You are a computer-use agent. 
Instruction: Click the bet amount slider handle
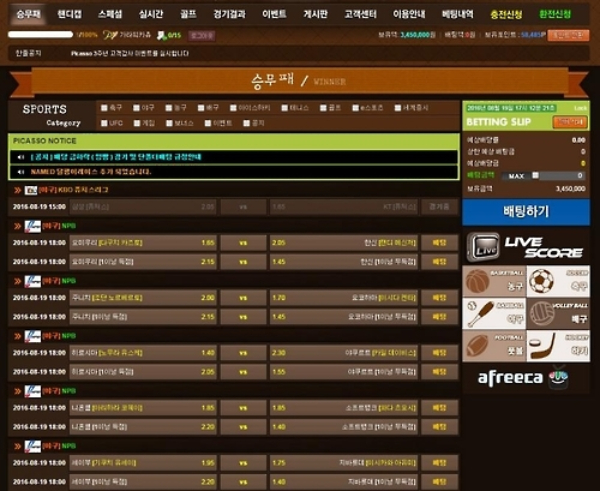click(x=536, y=175)
